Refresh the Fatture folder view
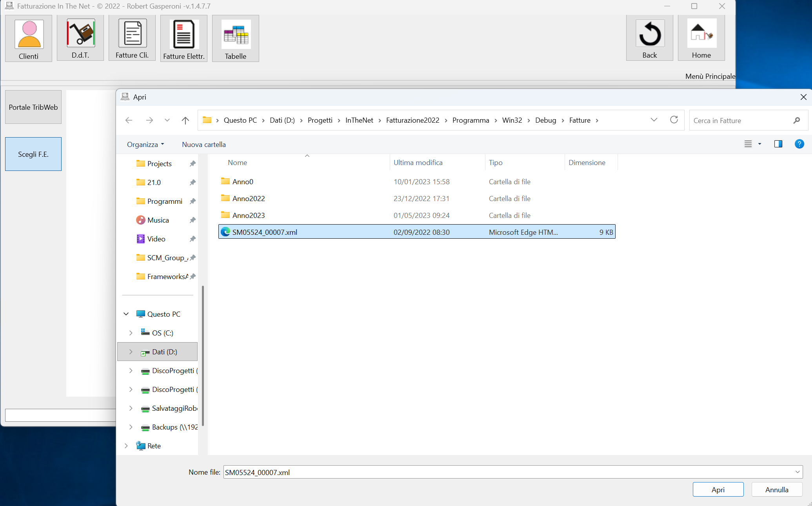Viewport: 812px width, 506px height. (x=674, y=120)
